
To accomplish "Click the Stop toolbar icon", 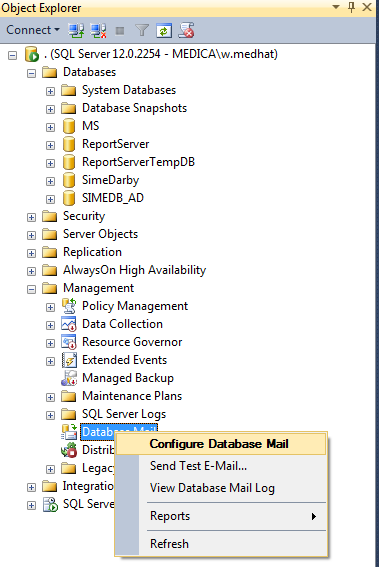I will click(x=120, y=31).
